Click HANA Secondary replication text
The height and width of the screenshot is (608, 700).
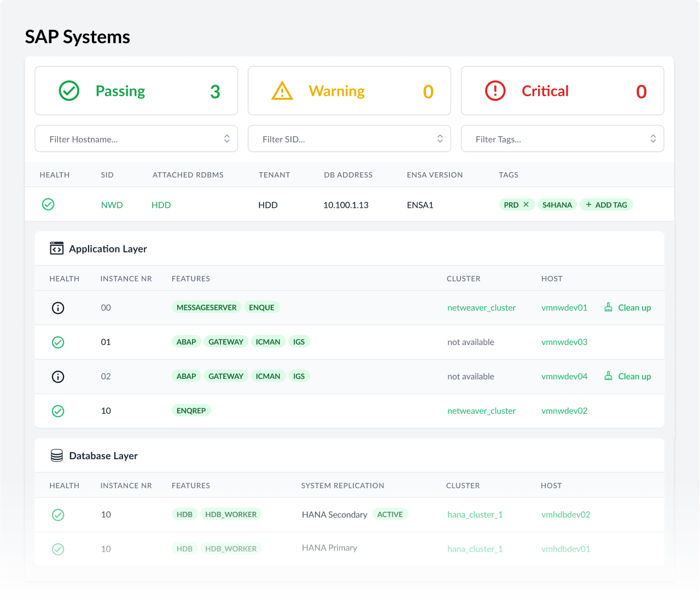coord(334,515)
